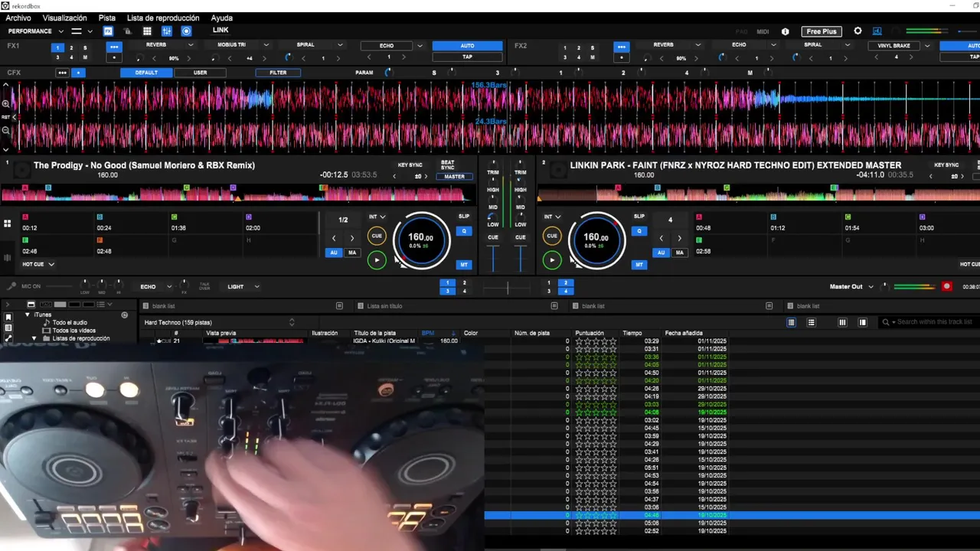Image resolution: width=980 pixels, height=551 pixels.
Task: Expand FX1 REVERB effect dropdown
Action: pyautogui.click(x=191, y=45)
